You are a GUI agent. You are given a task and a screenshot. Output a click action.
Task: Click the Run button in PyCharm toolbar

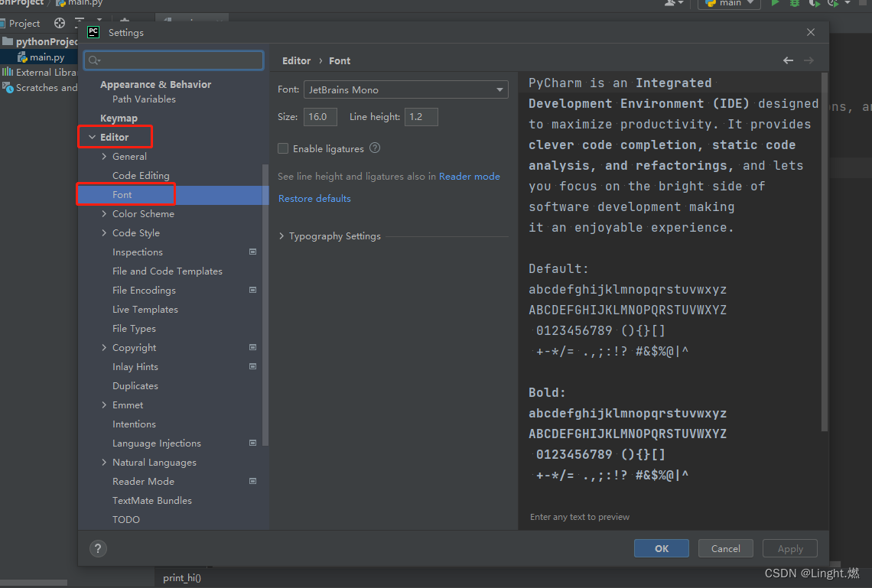[x=775, y=3]
